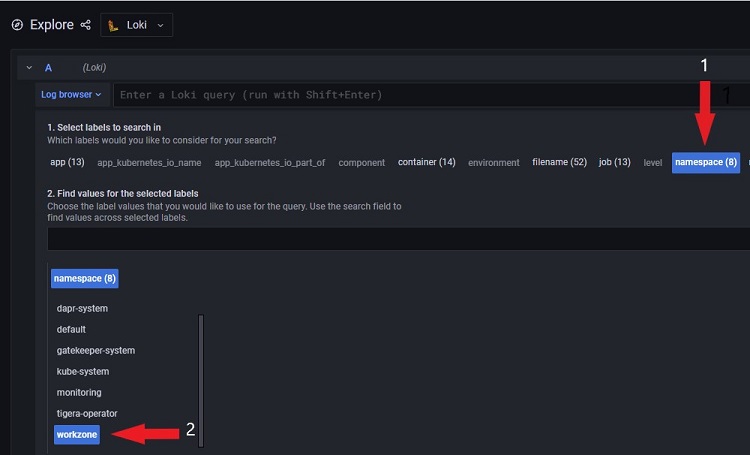Toggle the filename (52) label

coord(559,162)
